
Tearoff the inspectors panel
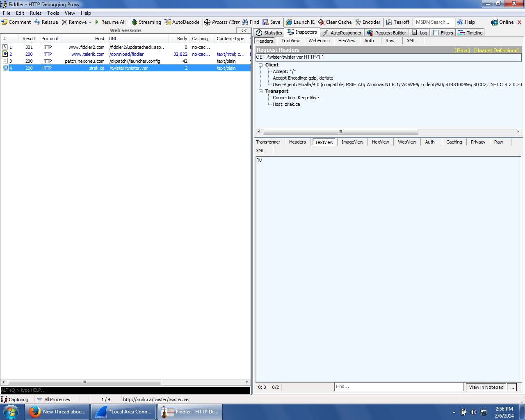(x=398, y=22)
